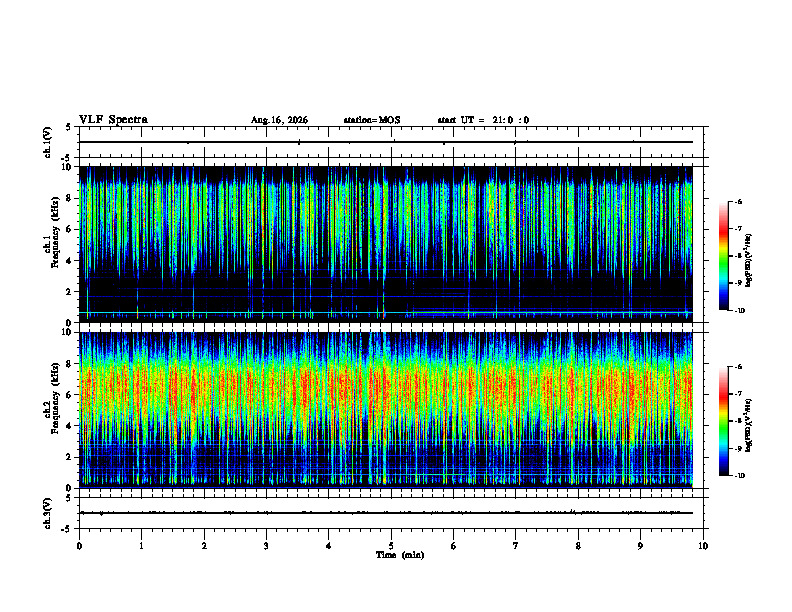Click the 'Time (min)' x-axis label
792x612 pixels.
(400, 555)
